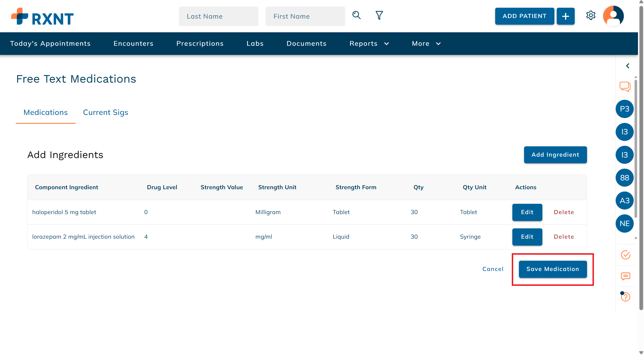This screenshot has height=355, width=644.
Task: Open the chat bubble icon in right sidebar
Action: pyautogui.click(x=625, y=87)
